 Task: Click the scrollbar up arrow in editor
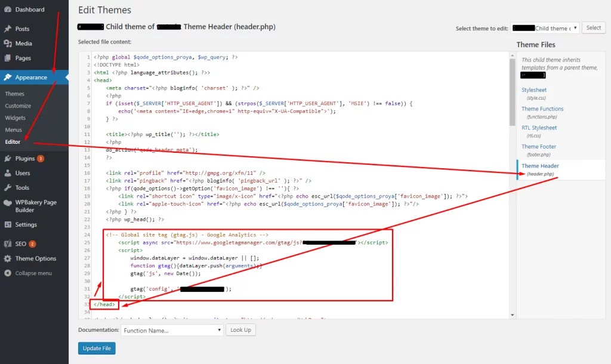pyautogui.click(x=513, y=55)
